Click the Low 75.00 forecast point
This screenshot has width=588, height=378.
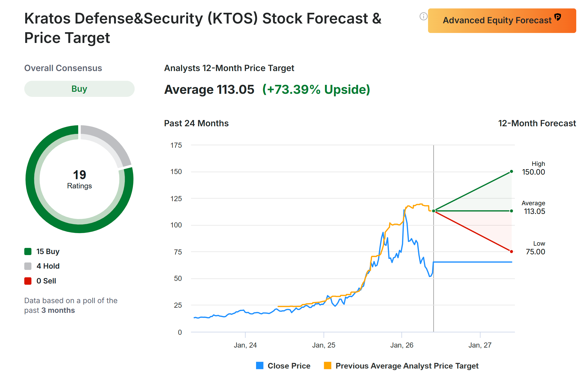tap(511, 251)
